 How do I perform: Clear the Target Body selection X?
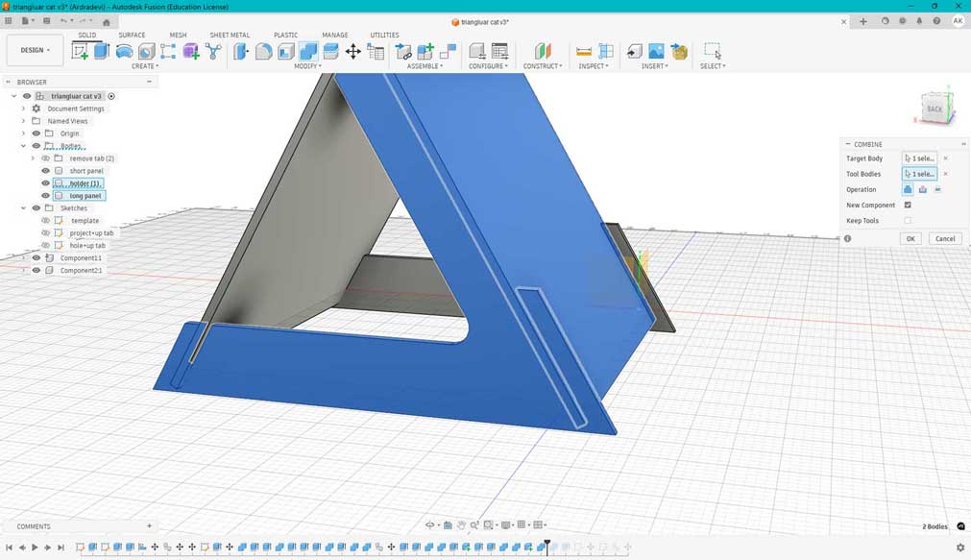click(x=946, y=158)
